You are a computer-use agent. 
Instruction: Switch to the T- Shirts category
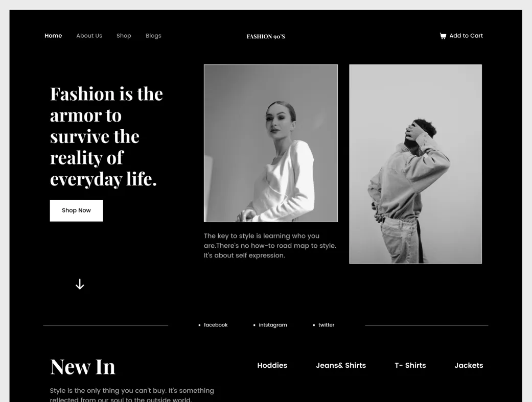point(410,365)
